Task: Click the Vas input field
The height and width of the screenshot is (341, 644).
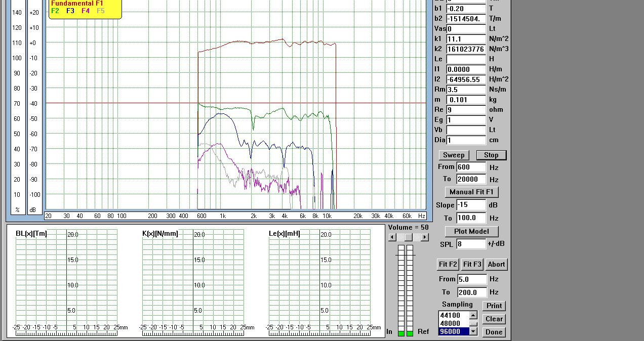Action: coord(466,29)
